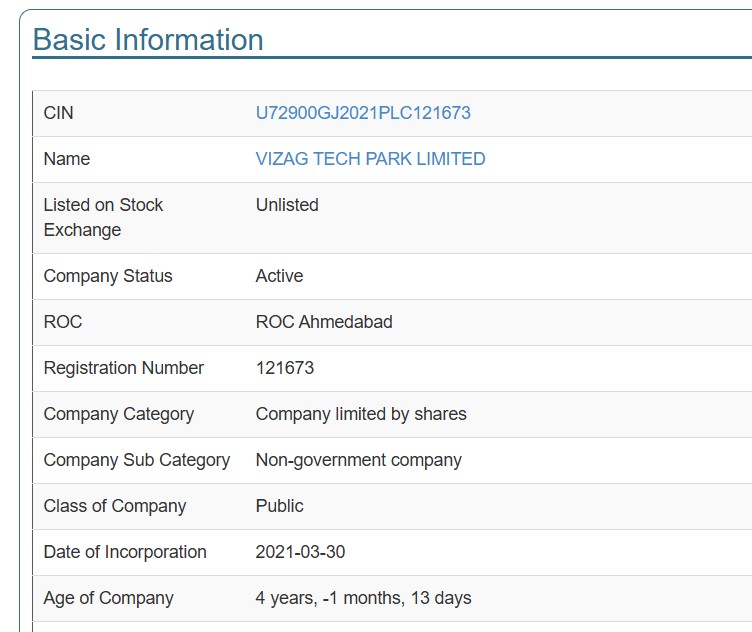Screen dimensions: 752x632
Task: Click the Company Status label
Action: click(x=108, y=276)
